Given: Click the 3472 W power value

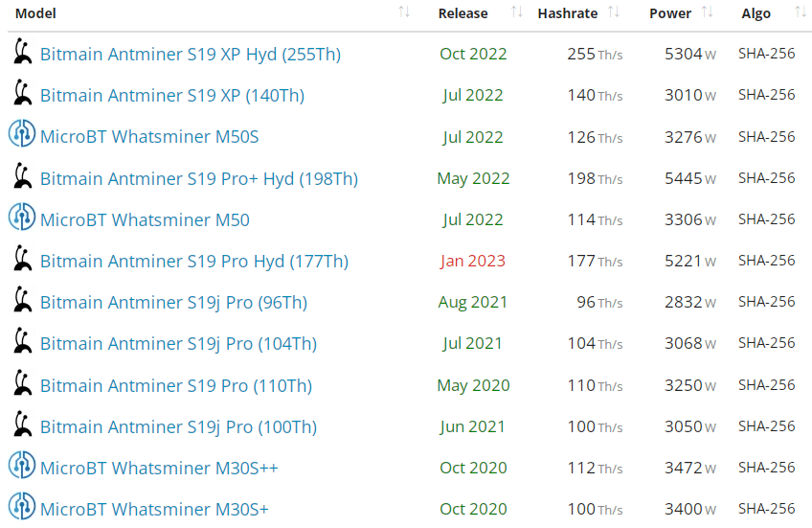Looking at the screenshot, I should pos(690,468).
